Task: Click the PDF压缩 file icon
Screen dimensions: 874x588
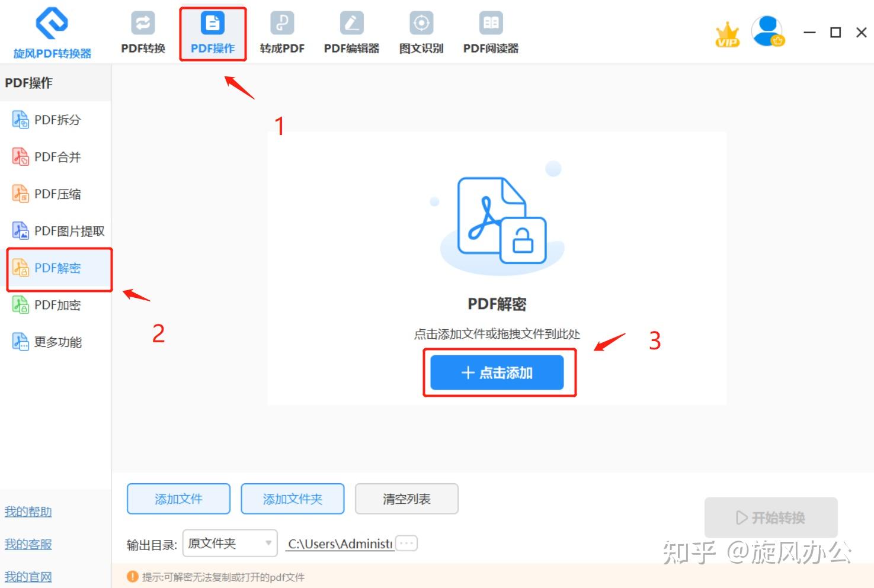Action: (21, 194)
